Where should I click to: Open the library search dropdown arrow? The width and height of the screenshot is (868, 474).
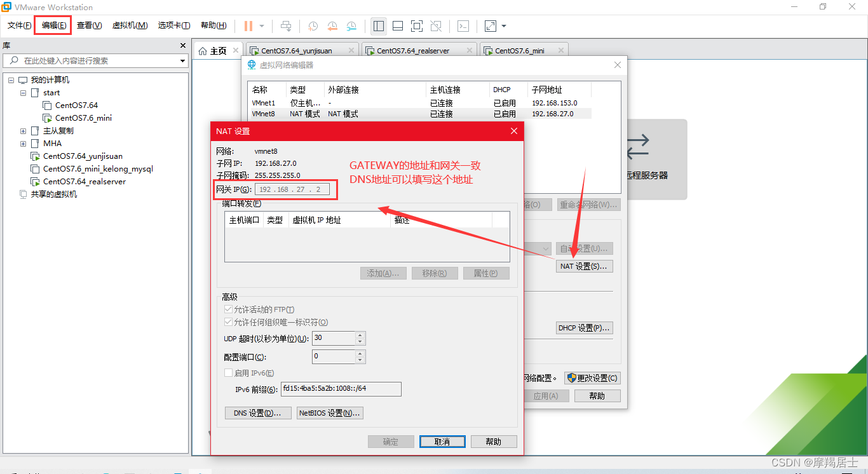(183, 61)
